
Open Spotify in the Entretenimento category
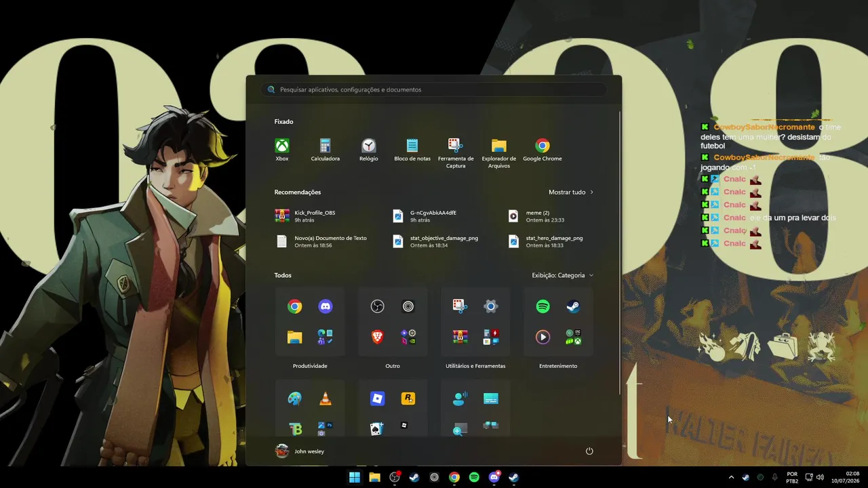[542, 306]
